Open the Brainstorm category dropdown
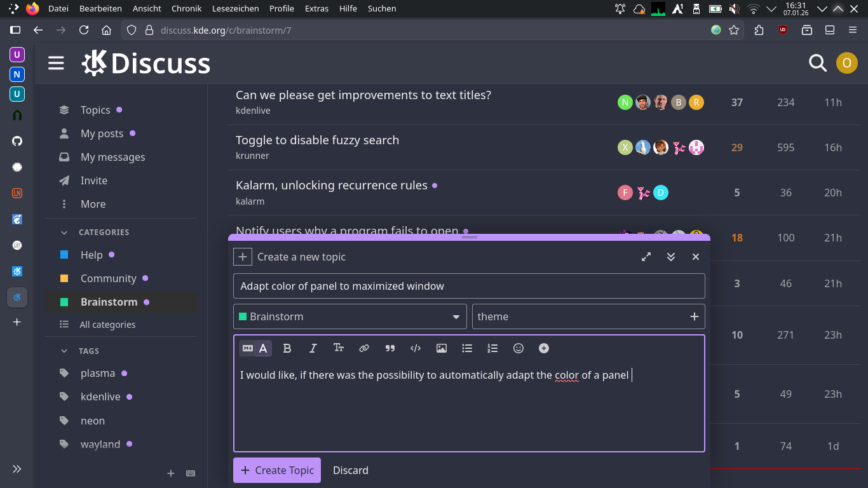Screen dimensions: 868x488 (x=350, y=316)
